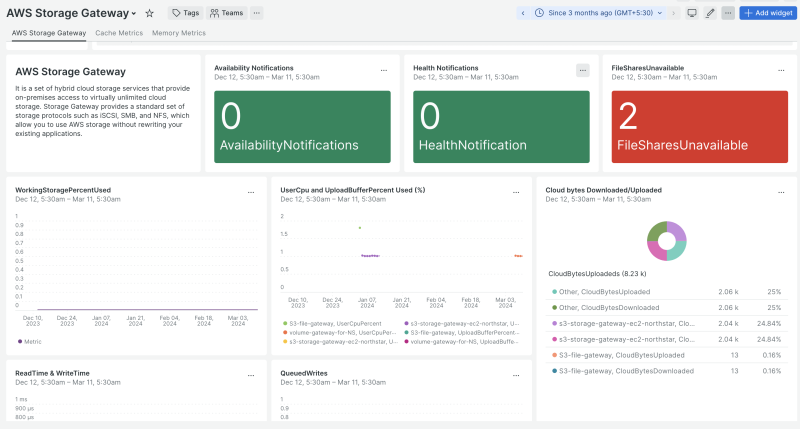Screen dimensions: 800x429
Task: Click the WorkingStoragePercentUsed widget title
Action: tap(63, 190)
